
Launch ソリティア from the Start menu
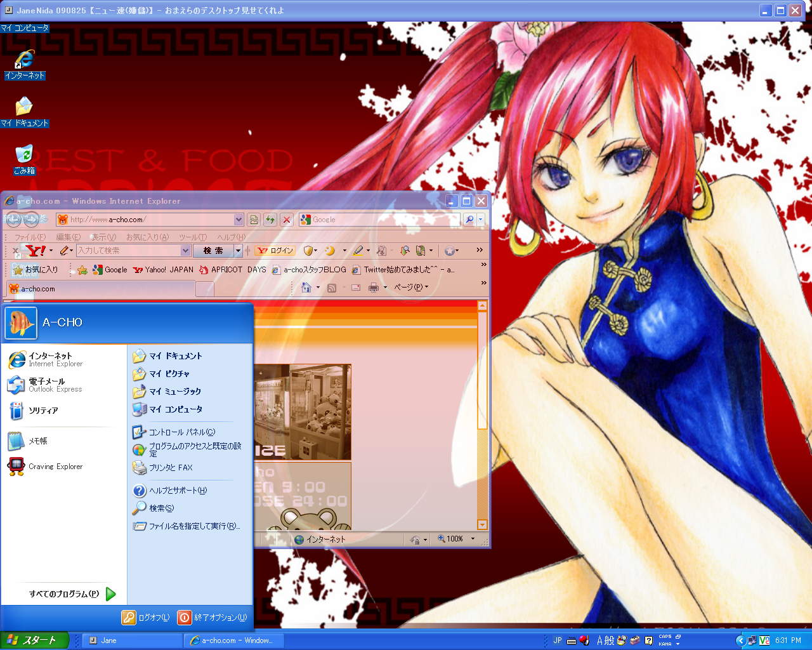coord(33,411)
